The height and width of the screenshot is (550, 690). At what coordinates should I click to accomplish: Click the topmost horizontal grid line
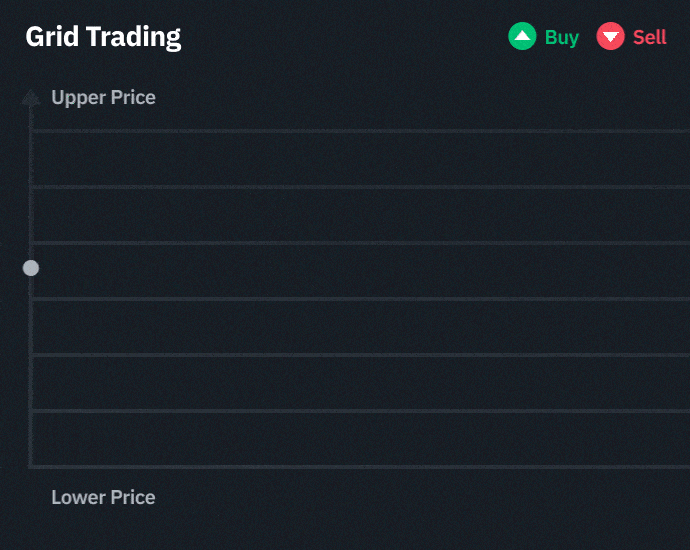360,130
